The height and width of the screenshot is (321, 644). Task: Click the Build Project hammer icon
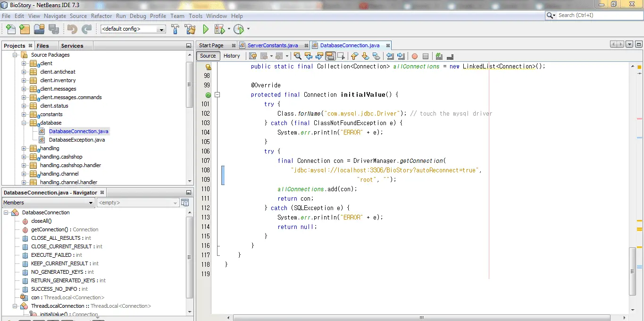175,29
